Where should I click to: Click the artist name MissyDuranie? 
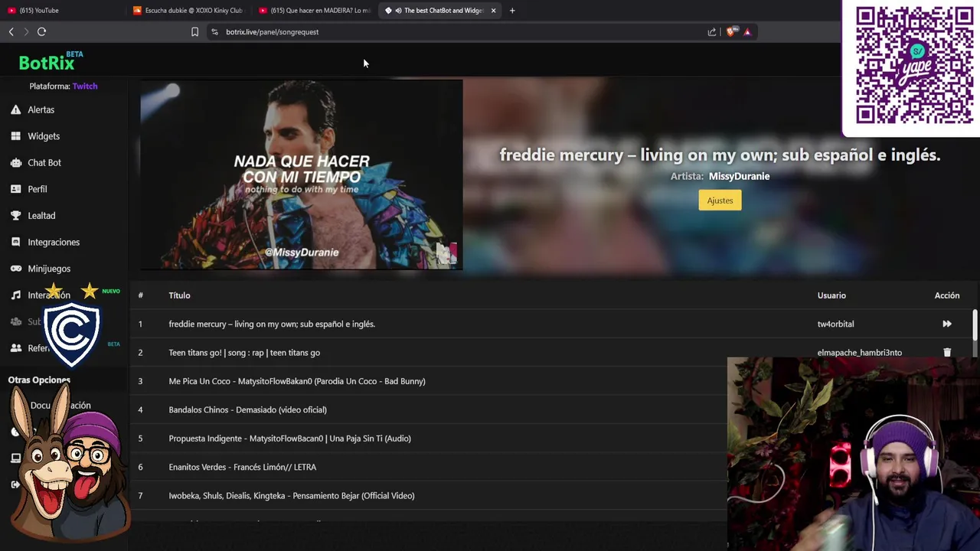point(739,176)
